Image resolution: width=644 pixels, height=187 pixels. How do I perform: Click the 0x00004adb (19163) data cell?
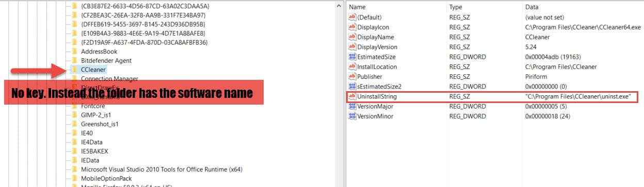coord(553,57)
